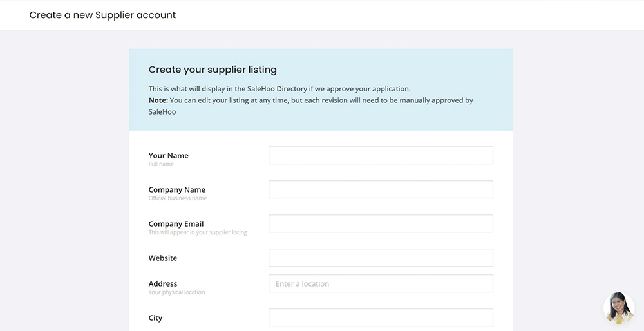Click the 'Your physical location' helper text
Viewport: 644px width, 331px height.
pos(176,292)
